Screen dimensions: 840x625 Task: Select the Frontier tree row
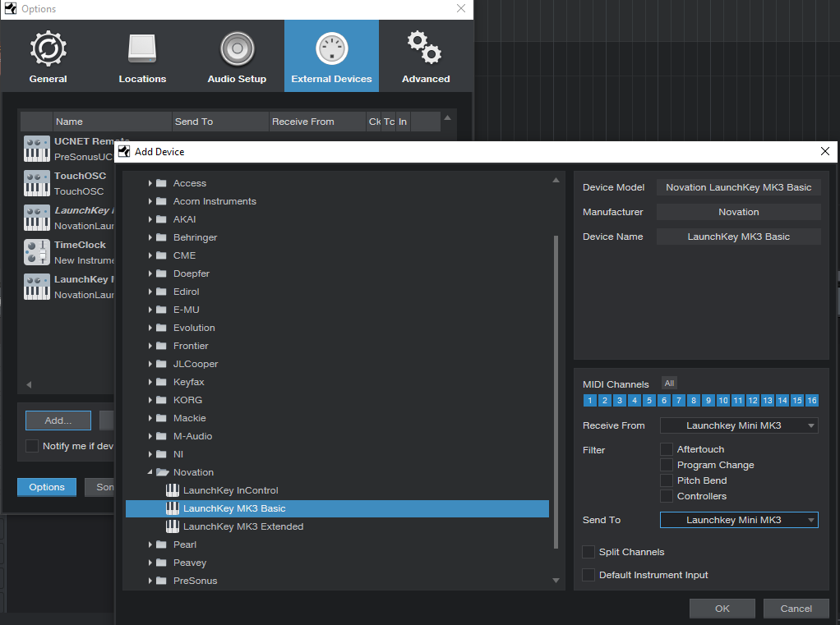click(338, 346)
